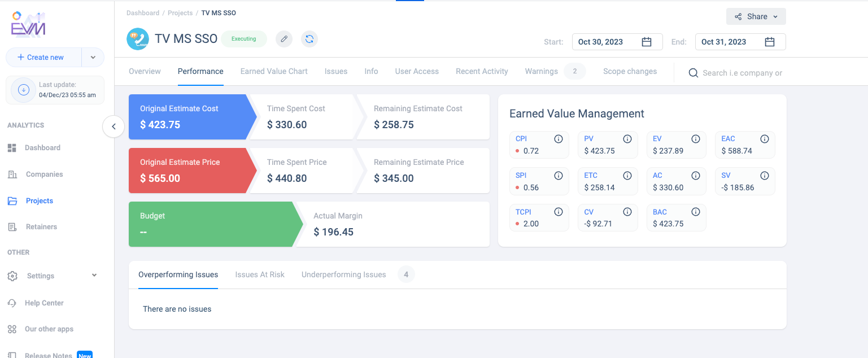Show SV info tooltip icon
The image size is (868, 358).
pos(765,176)
